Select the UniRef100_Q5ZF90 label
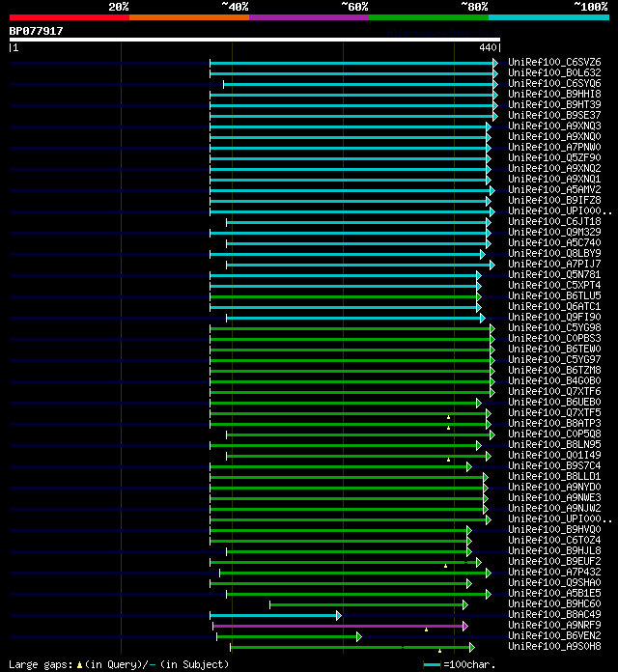The width and height of the screenshot is (618, 672). [554, 157]
